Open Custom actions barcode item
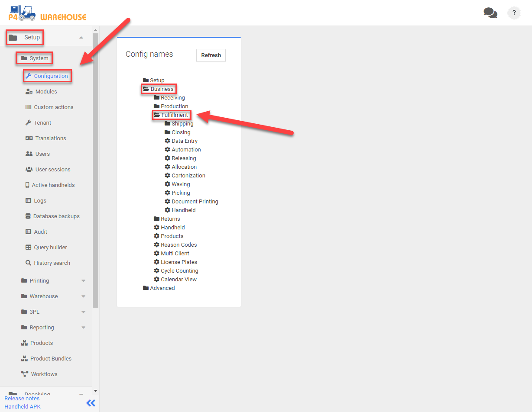This screenshot has height=412, width=532. point(53,107)
